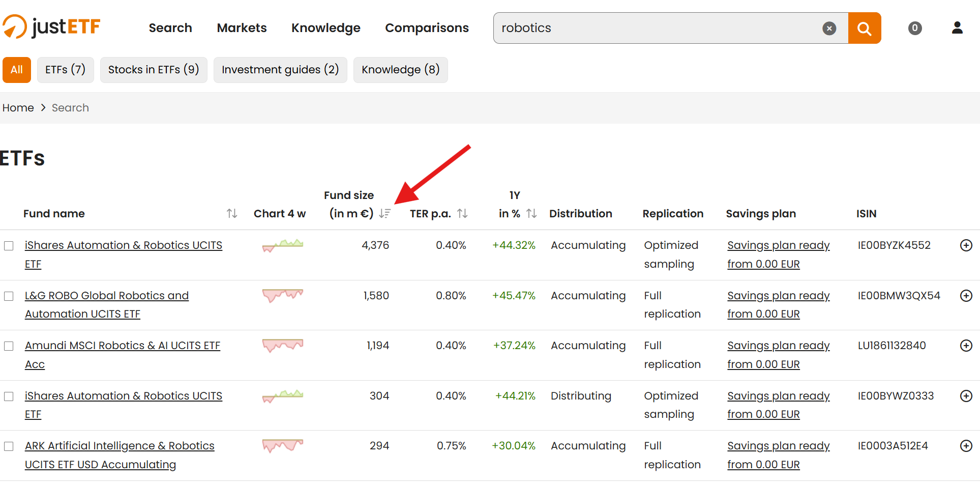Open savings plan link for LU1861132840
This screenshot has height=483, width=980.
[778, 355]
